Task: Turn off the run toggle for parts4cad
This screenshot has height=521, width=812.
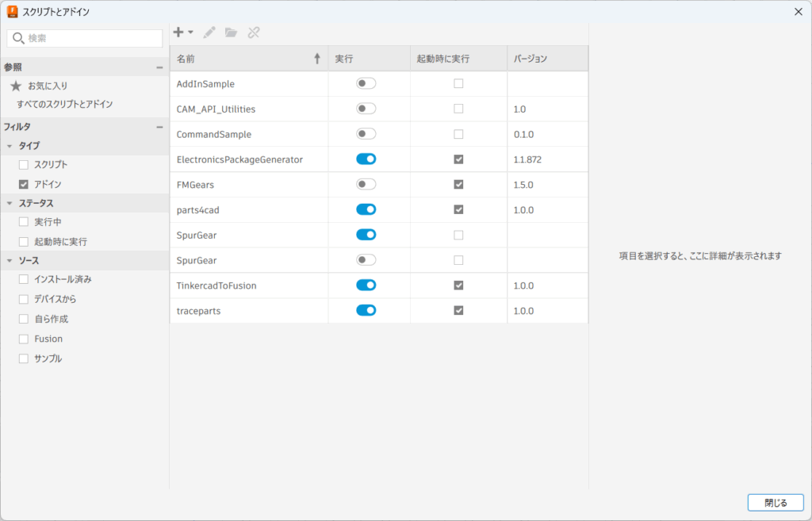Action: coord(366,209)
